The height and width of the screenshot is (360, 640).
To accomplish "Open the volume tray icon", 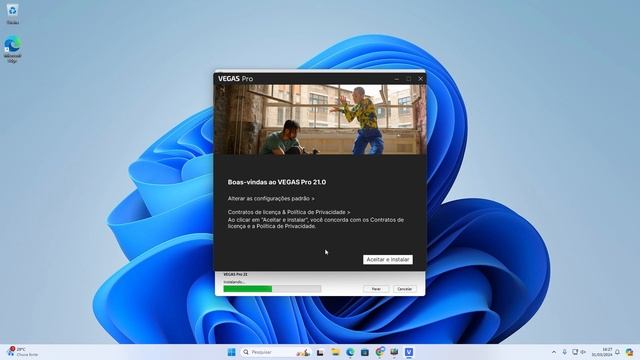I will click(x=583, y=352).
